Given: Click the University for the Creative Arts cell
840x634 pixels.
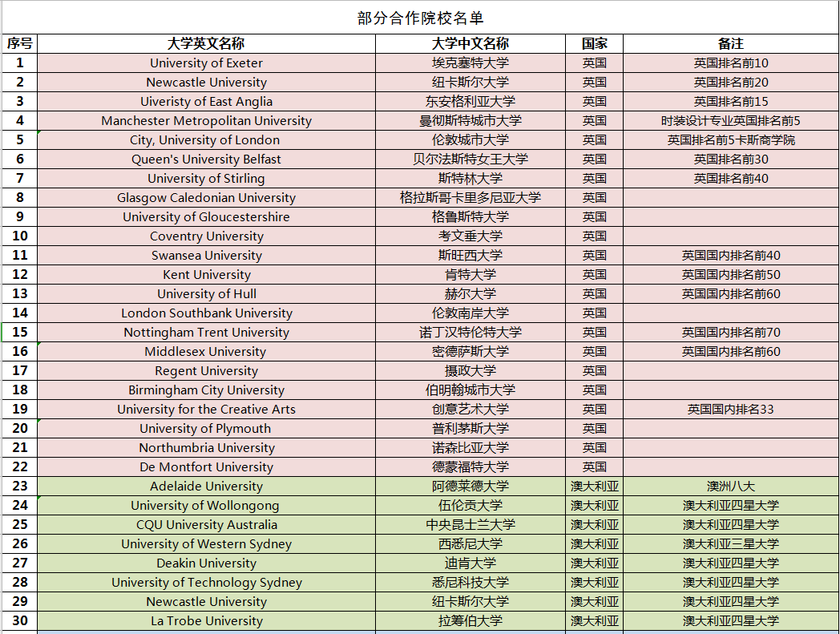Looking at the screenshot, I should 206,410.
